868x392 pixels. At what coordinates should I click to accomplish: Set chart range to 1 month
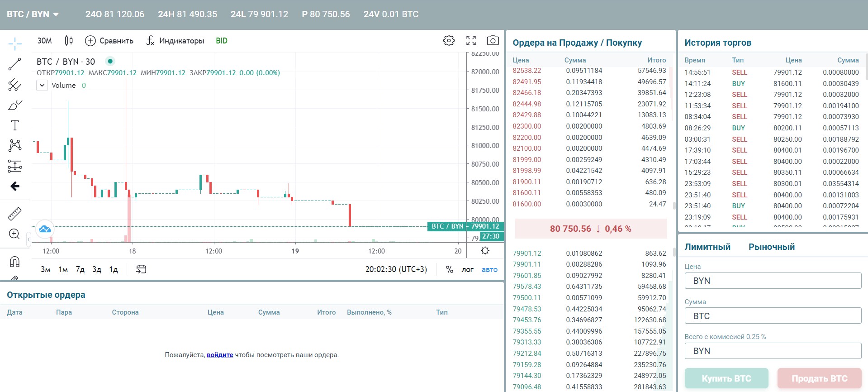(x=63, y=269)
